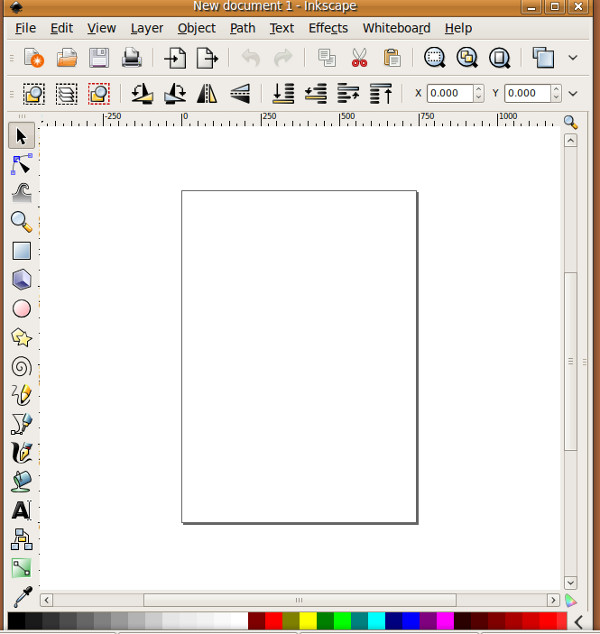The width and height of the screenshot is (600, 634).
Task: Select the Gradient tool
Action: (21, 568)
